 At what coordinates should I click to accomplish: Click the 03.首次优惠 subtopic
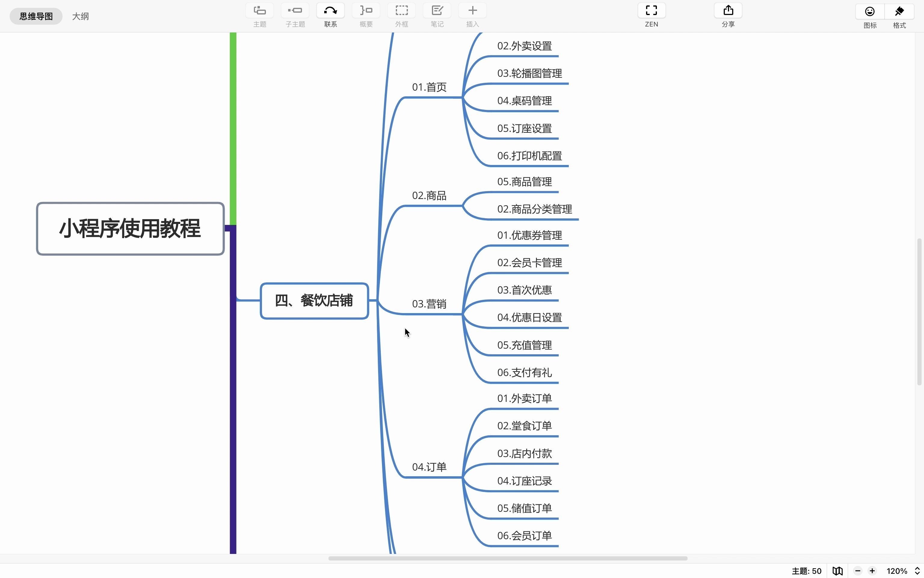click(524, 290)
